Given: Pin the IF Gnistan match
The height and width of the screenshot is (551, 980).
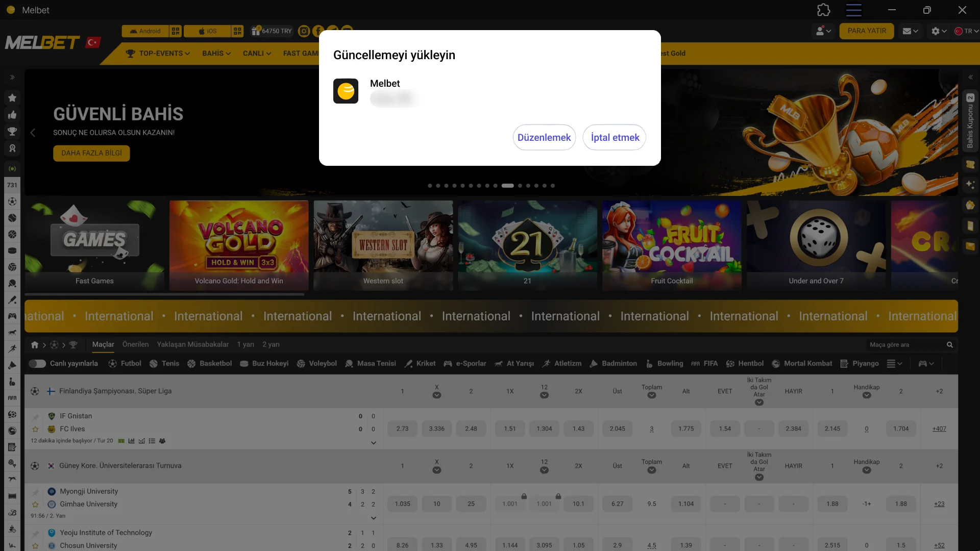Looking at the screenshot, I should click(x=35, y=417).
